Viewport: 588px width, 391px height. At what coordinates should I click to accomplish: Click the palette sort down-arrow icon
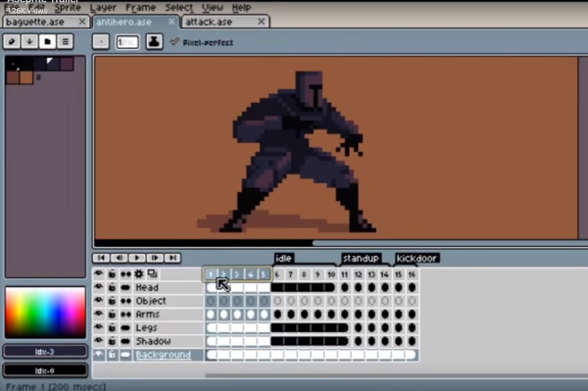click(x=29, y=41)
